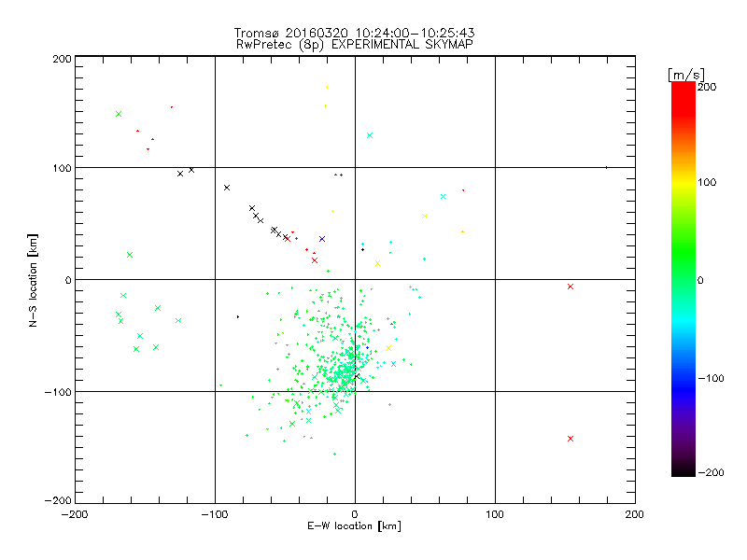Select the yellow X marker southwest of the cyan X in the northeast
Viewport: 747px width, 560px height.
(x=425, y=217)
